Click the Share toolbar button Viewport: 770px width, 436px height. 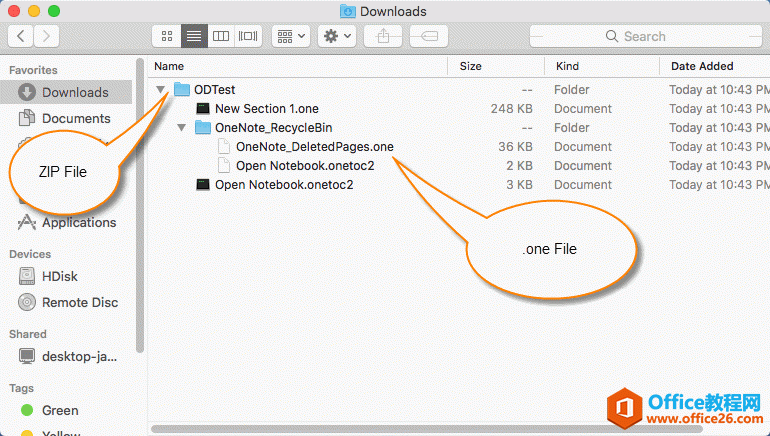tap(383, 36)
